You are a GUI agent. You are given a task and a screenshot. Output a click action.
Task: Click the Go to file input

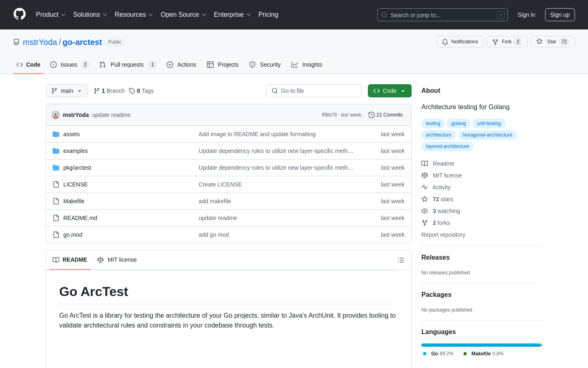(314, 91)
